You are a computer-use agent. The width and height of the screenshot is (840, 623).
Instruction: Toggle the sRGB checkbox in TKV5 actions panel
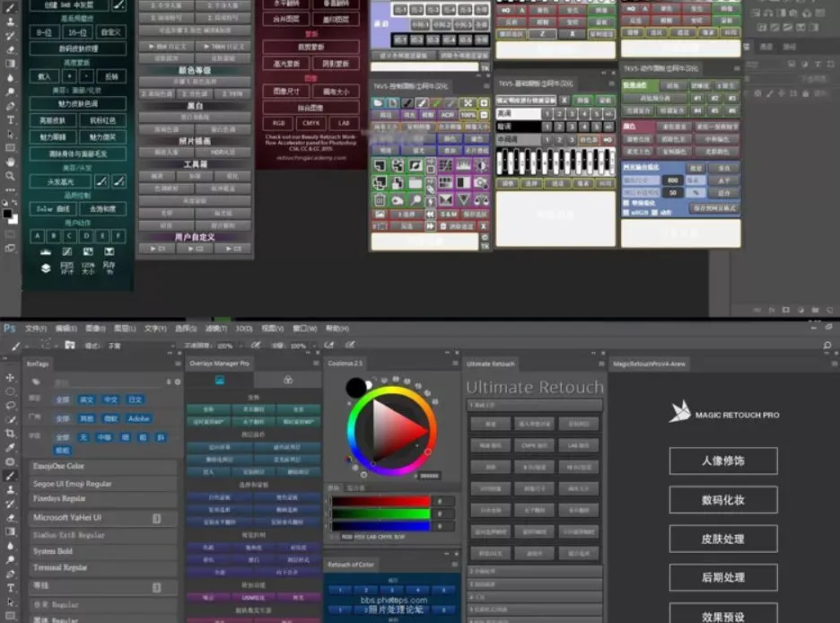click(x=626, y=212)
